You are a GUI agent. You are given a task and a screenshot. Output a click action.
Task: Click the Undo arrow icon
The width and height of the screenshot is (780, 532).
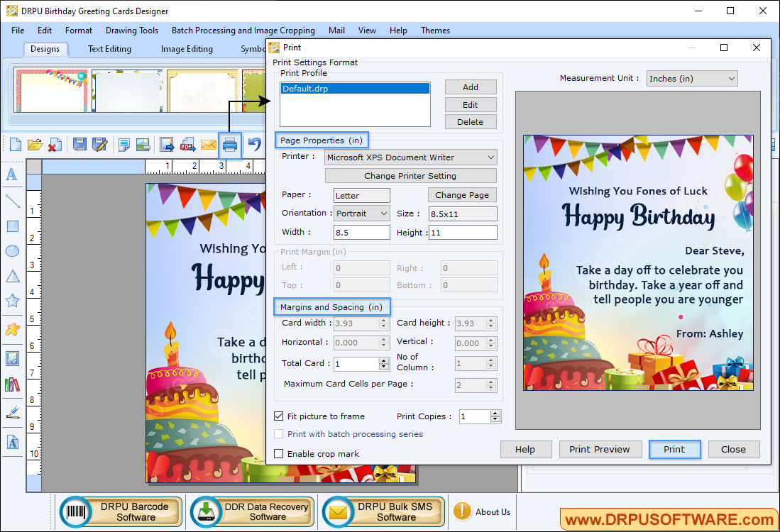[x=253, y=145]
